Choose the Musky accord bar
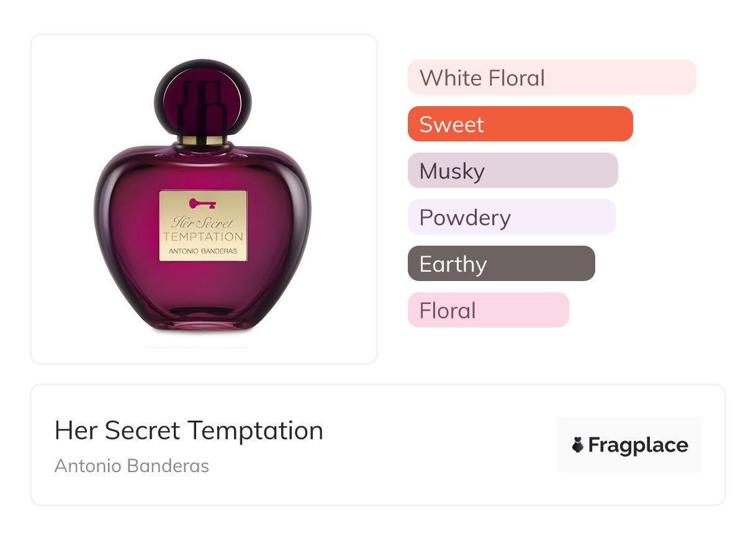 (513, 171)
